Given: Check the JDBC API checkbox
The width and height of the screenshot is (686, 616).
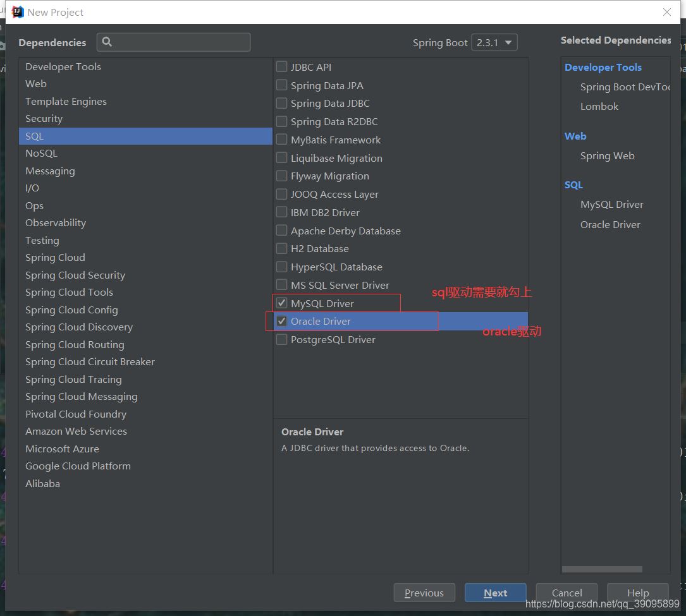Looking at the screenshot, I should coord(282,67).
